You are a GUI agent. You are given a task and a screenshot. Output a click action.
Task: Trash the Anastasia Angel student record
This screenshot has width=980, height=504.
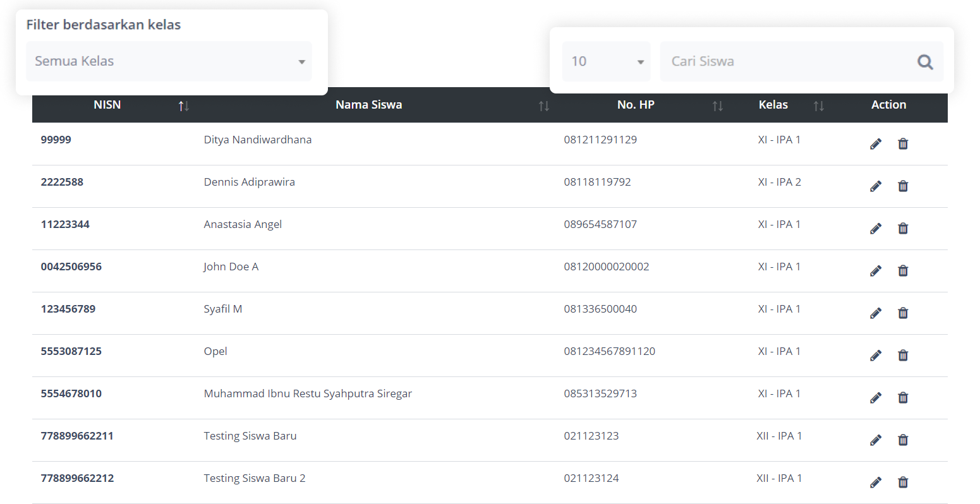click(x=903, y=229)
